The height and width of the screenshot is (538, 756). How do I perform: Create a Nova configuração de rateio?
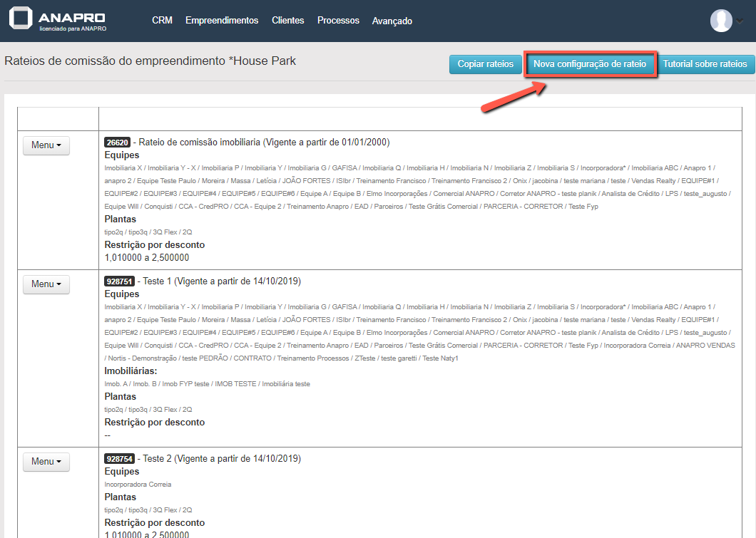pos(590,64)
